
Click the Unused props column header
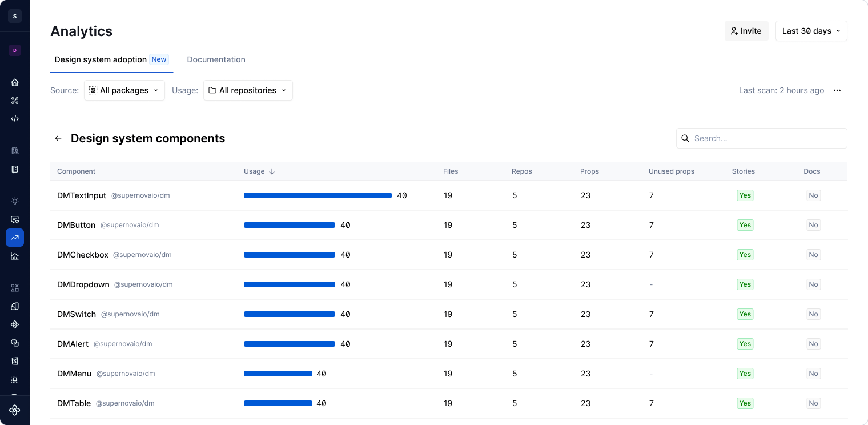(672, 171)
